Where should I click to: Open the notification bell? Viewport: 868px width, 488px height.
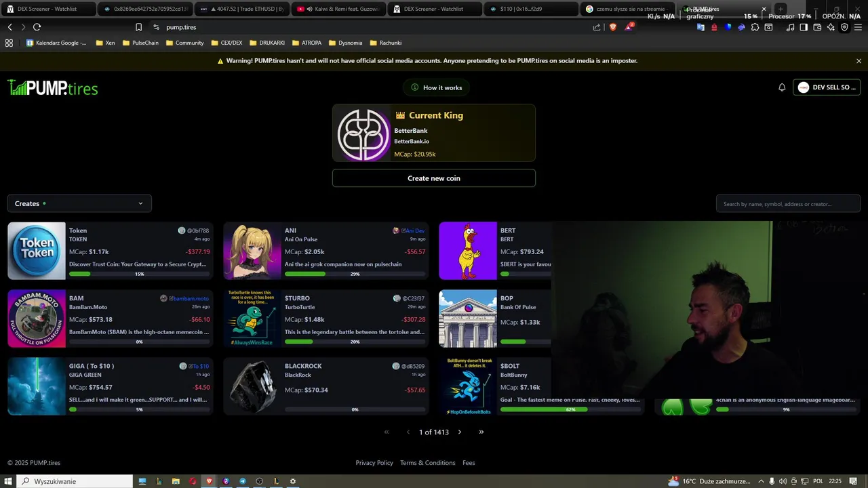tap(782, 87)
